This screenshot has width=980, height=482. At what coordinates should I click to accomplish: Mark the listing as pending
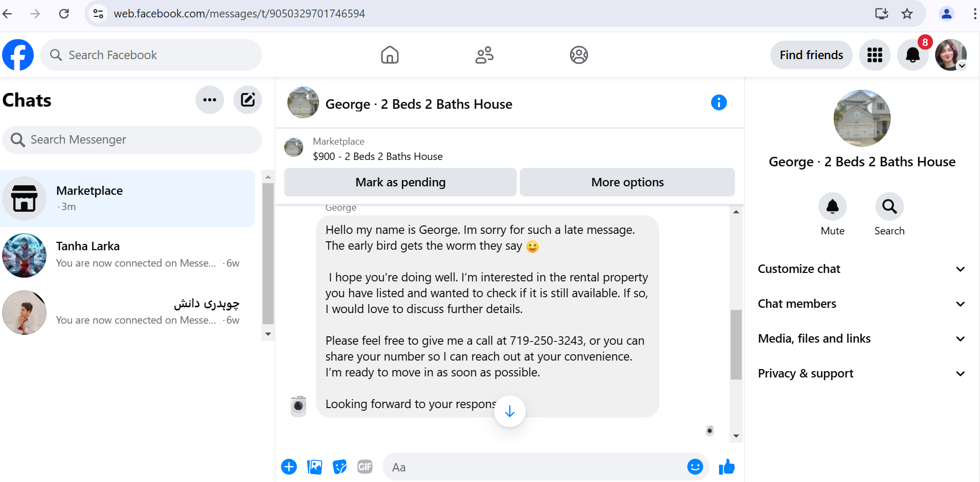click(x=400, y=182)
